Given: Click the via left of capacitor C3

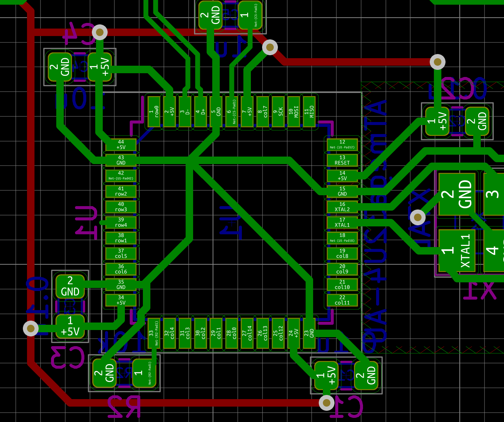Looking at the screenshot, I should (31, 329).
